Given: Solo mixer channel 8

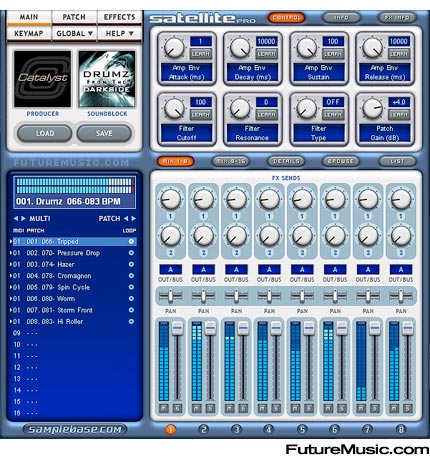Looking at the screenshot, I should point(408,408).
